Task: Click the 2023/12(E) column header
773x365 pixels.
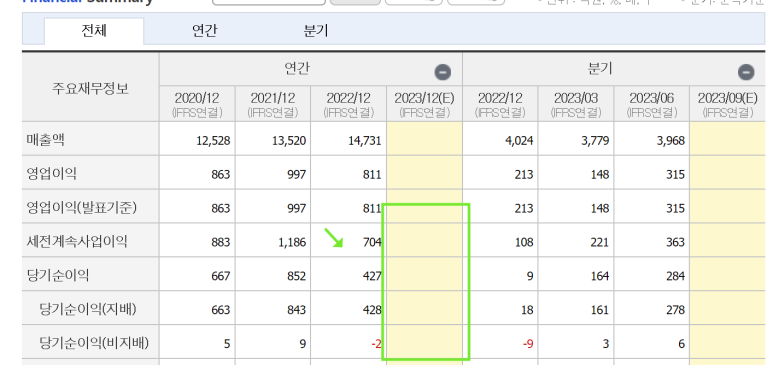Action: pos(424,104)
